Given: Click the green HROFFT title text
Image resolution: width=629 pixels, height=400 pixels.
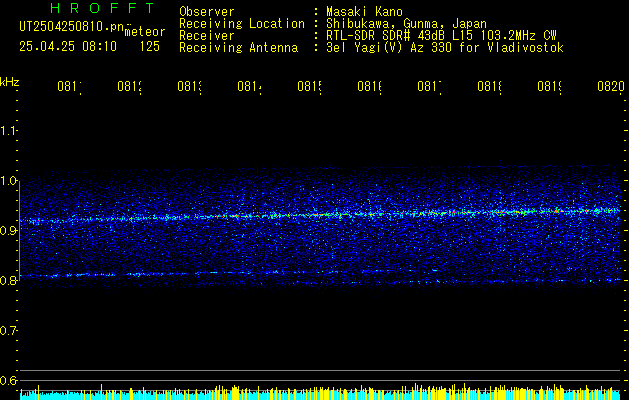Looking at the screenshot, I should [103, 8].
